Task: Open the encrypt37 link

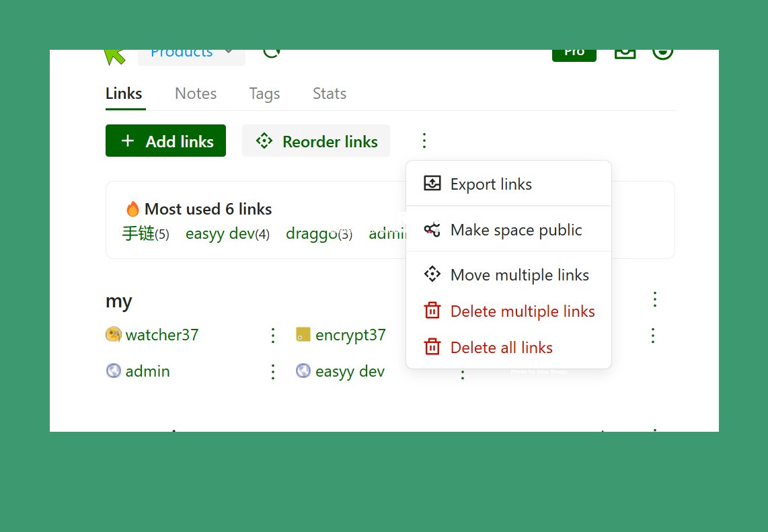Action: coord(350,334)
